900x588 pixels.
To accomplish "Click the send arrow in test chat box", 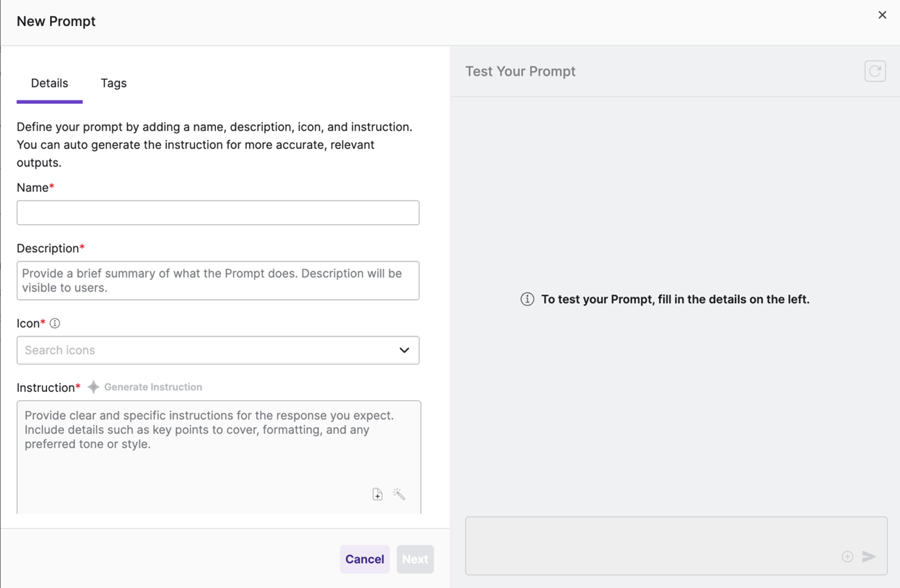I will coord(869,556).
